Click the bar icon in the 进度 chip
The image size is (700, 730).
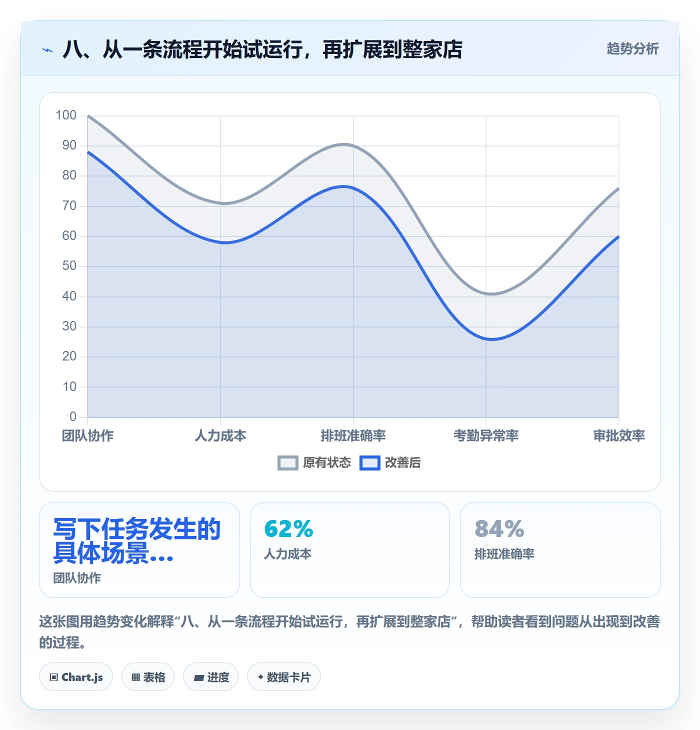coord(199,678)
